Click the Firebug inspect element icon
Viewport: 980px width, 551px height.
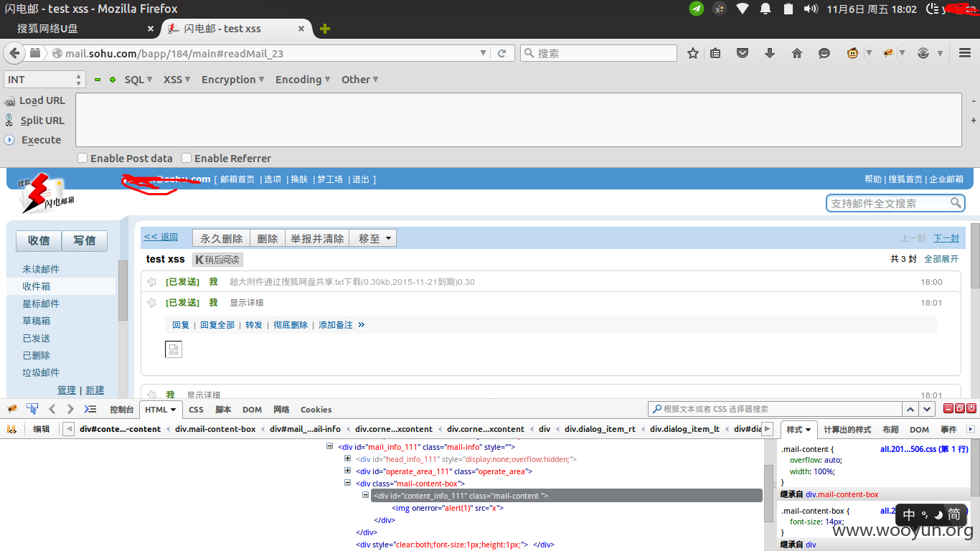[x=32, y=409]
